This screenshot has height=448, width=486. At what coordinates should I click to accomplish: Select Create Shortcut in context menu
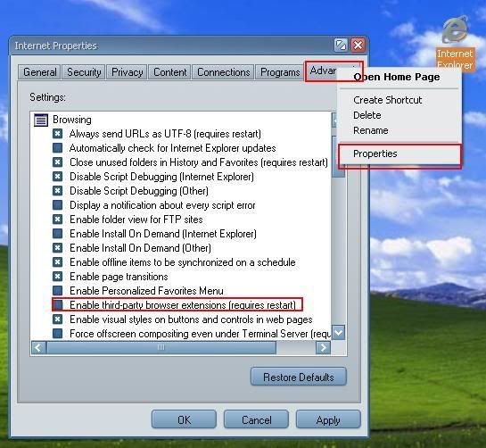coord(387,100)
